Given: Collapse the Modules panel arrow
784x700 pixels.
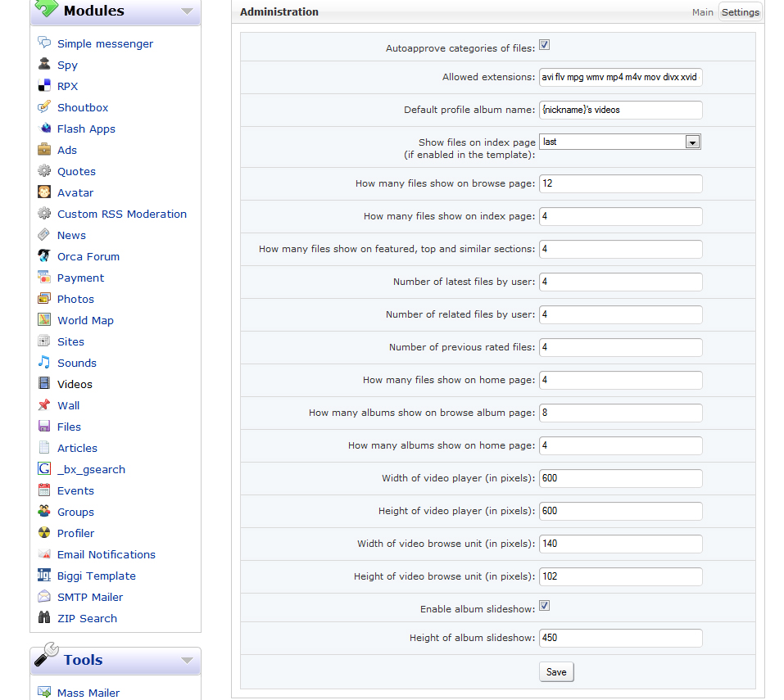Looking at the screenshot, I should tap(188, 11).
